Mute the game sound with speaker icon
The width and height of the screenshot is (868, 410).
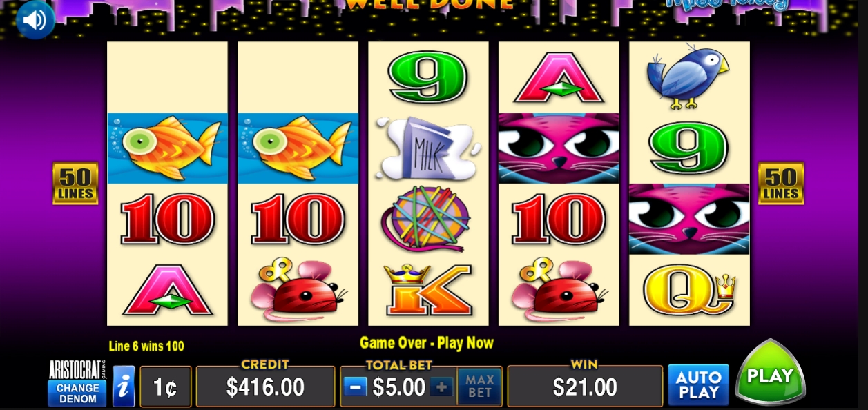(x=35, y=19)
